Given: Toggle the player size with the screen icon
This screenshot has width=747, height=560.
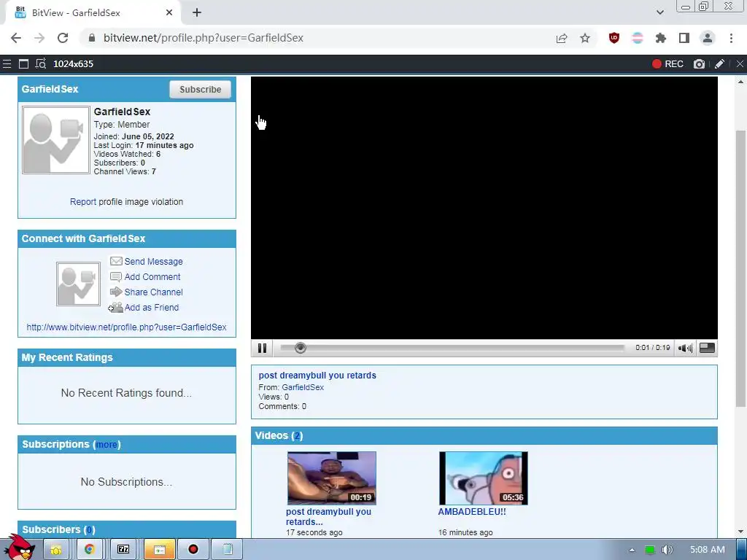Looking at the screenshot, I should click(707, 348).
